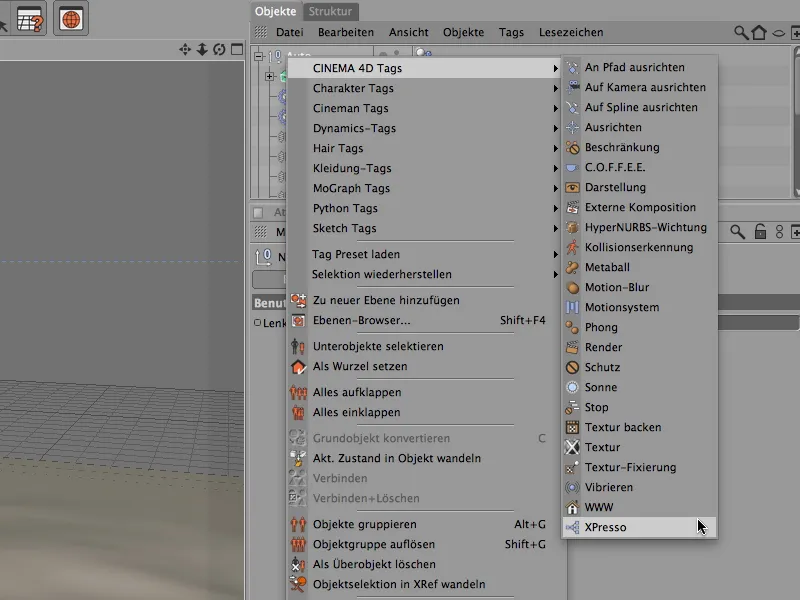The width and height of the screenshot is (800, 600).
Task: Add the Metaball tag icon
Action: [572, 267]
